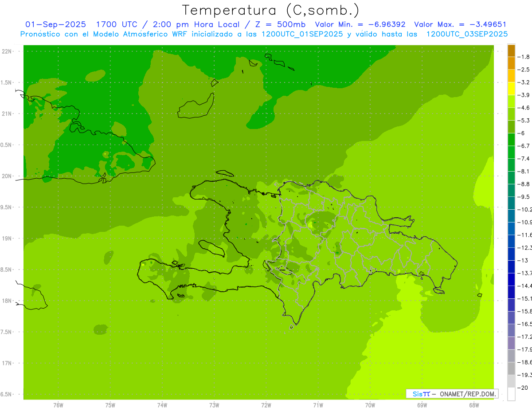Click the teal swatch between -9.5 and -10.2
This screenshot has width=532, height=411.
(x=511, y=203)
